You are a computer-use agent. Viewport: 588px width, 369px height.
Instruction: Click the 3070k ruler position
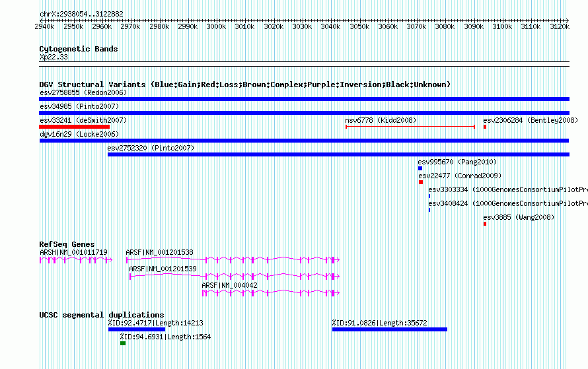416,26
